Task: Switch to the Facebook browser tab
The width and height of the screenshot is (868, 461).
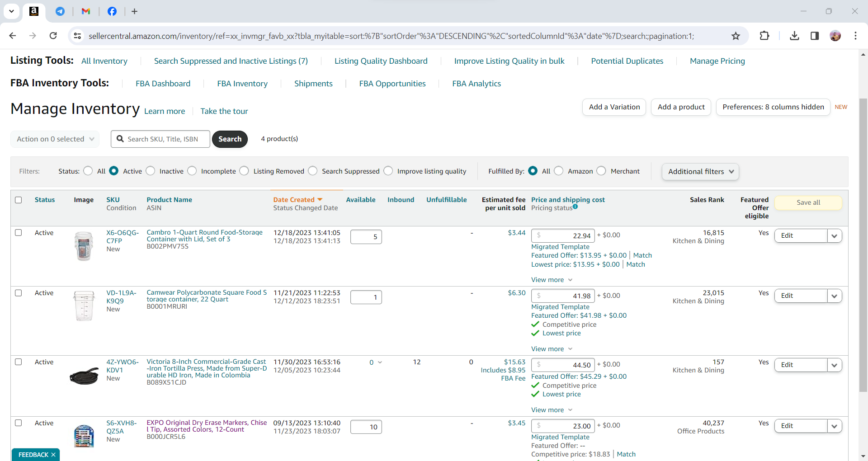Action: [x=112, y=11]
